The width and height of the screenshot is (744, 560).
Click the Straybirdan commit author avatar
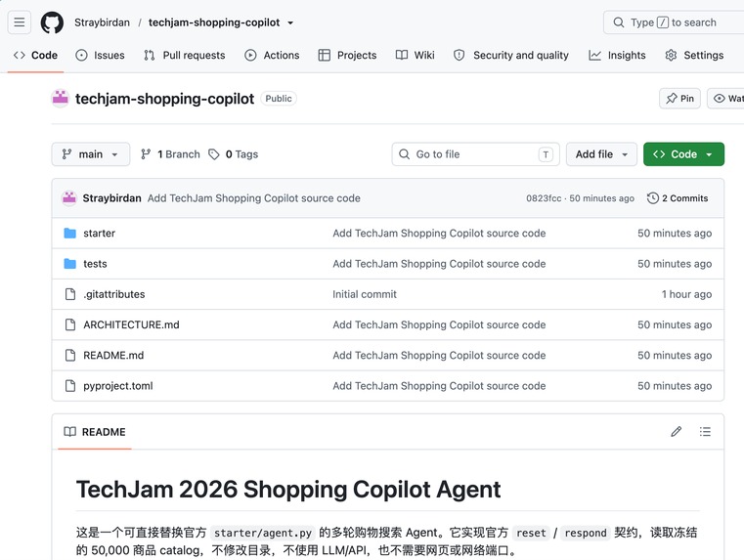(x=69, y=198)
